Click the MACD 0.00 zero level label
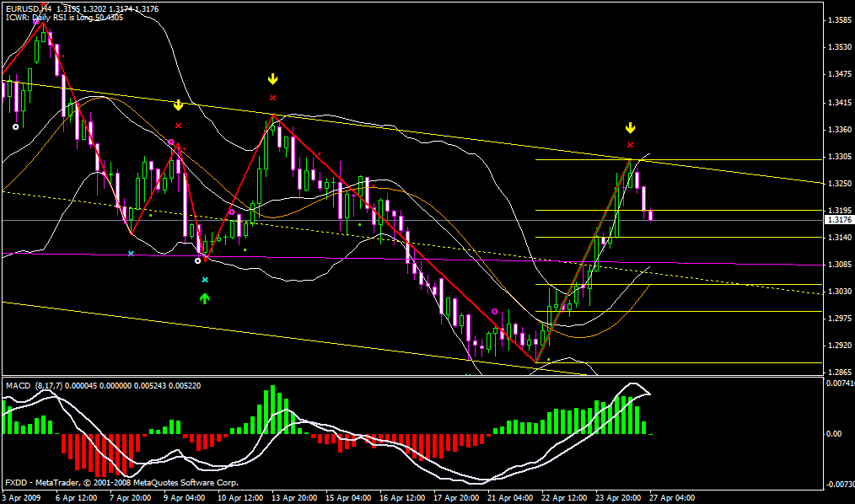 (834, 433)
